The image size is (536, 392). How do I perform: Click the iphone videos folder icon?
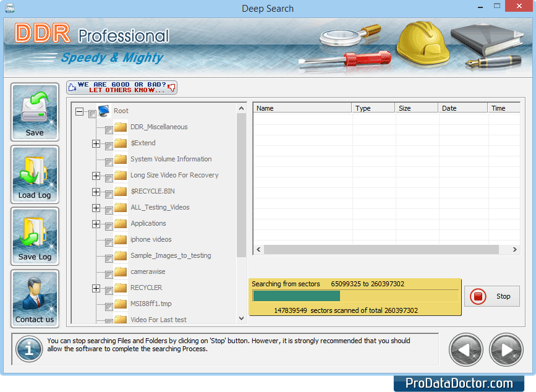click(x=121, y=239)
